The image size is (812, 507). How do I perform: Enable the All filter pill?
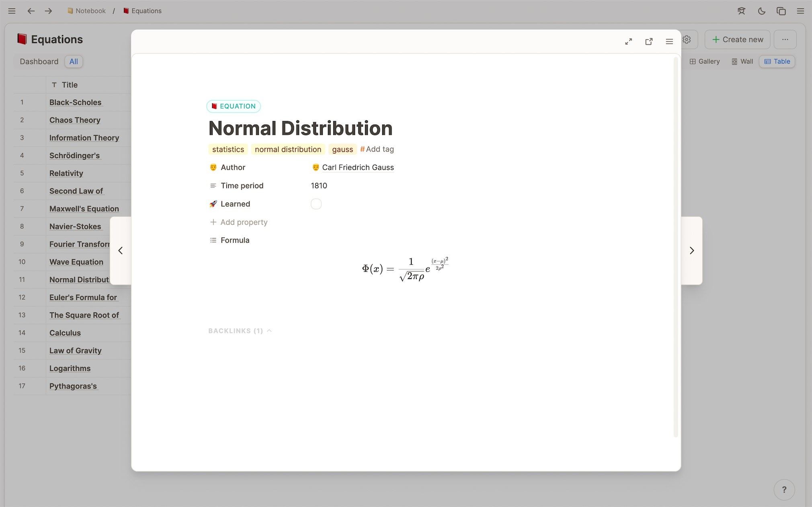[74, 61]
